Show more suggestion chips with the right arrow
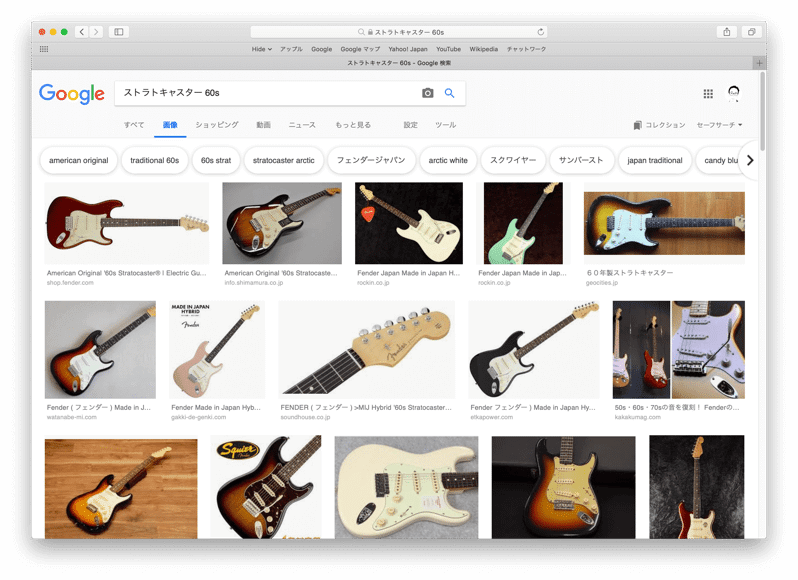The width and height of the screenshot is (798, 580). point(750,160)
